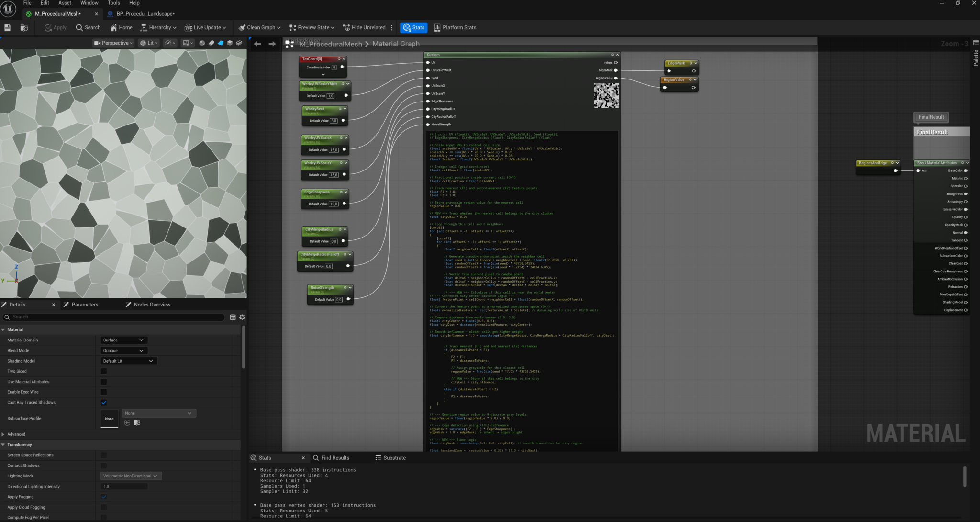Open the Edit menu
The width and height of the screenshot is (980, 522).
point(45,3)
